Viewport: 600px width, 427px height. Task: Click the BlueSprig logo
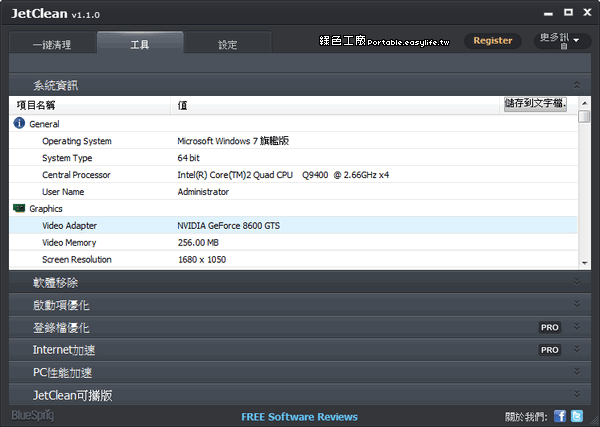(33, 415)
